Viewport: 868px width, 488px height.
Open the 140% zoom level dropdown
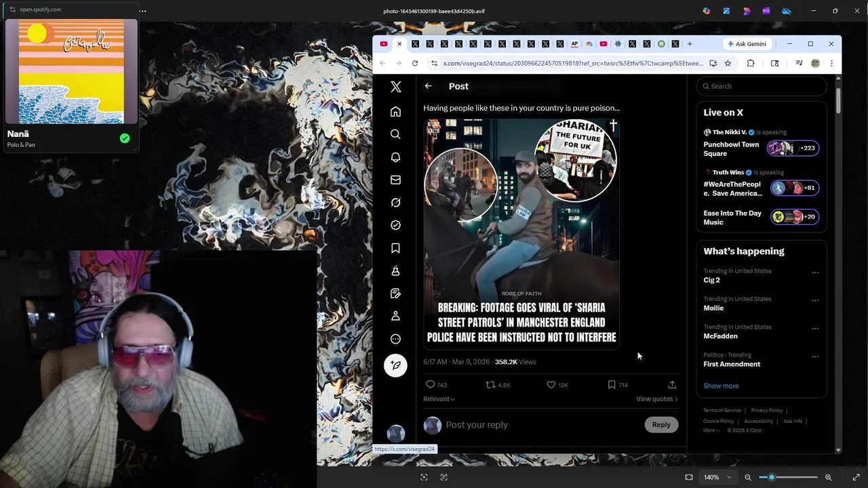(717, 477)
